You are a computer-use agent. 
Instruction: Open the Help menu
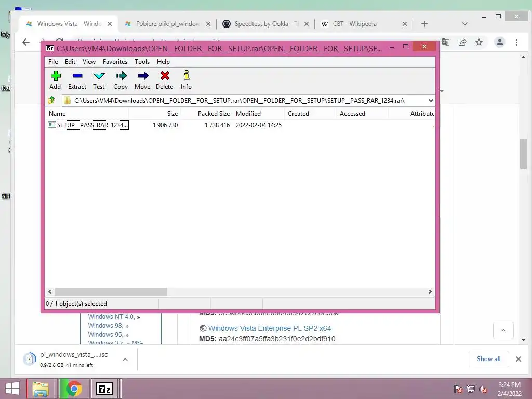pyautogui.click(x=163, y=62)
